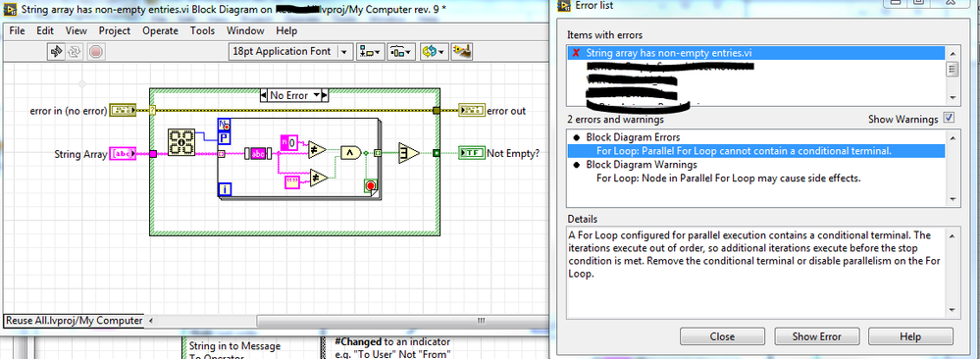
Task: Click the Run Continuously toolbar icon
Action: point(74,51)
